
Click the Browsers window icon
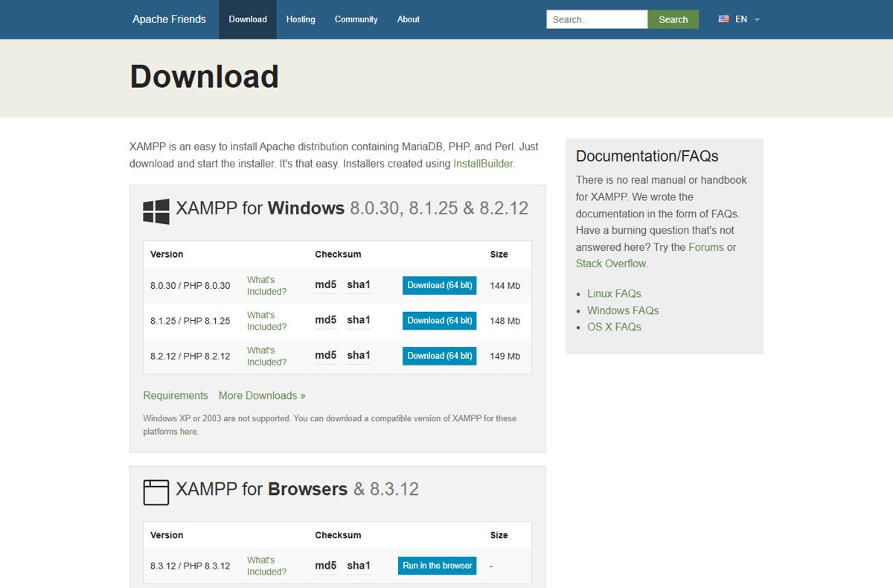[x=156, y=493]
